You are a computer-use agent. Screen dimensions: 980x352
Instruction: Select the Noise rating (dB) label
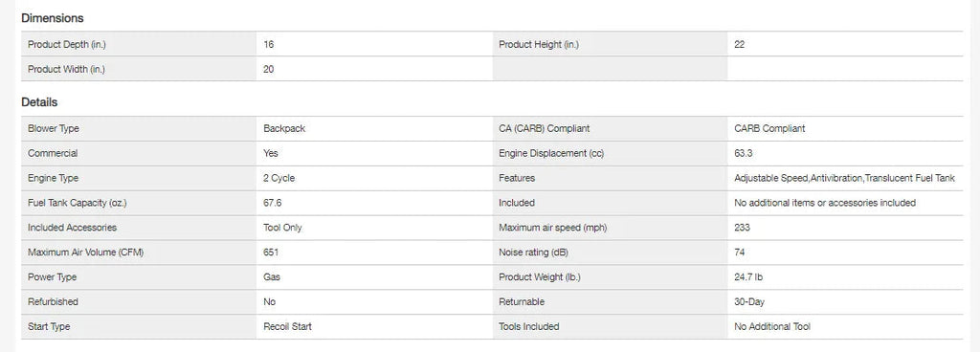[x=533, y=253]
